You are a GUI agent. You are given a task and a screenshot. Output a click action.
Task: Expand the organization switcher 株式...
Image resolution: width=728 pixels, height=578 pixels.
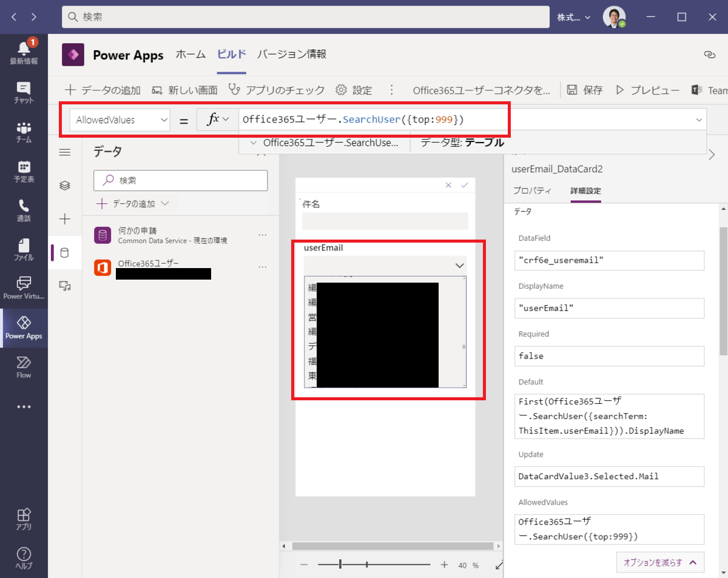click(574, 17)
